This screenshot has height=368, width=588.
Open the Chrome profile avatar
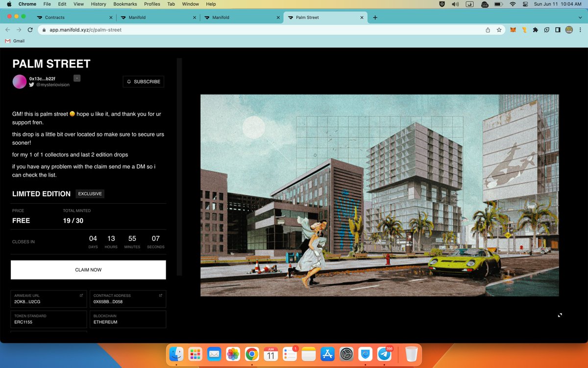569,30
